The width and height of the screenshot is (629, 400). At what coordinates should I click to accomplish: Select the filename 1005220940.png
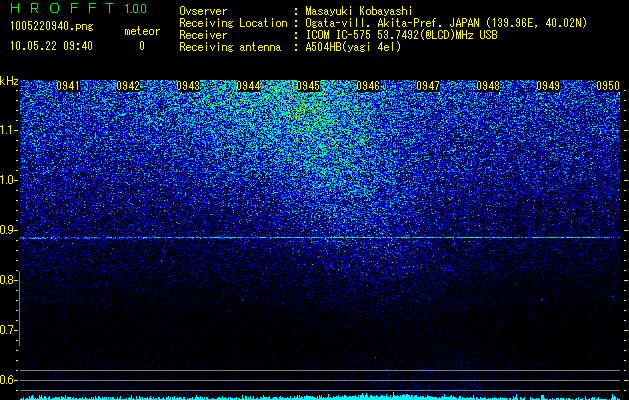click(52, 26)
